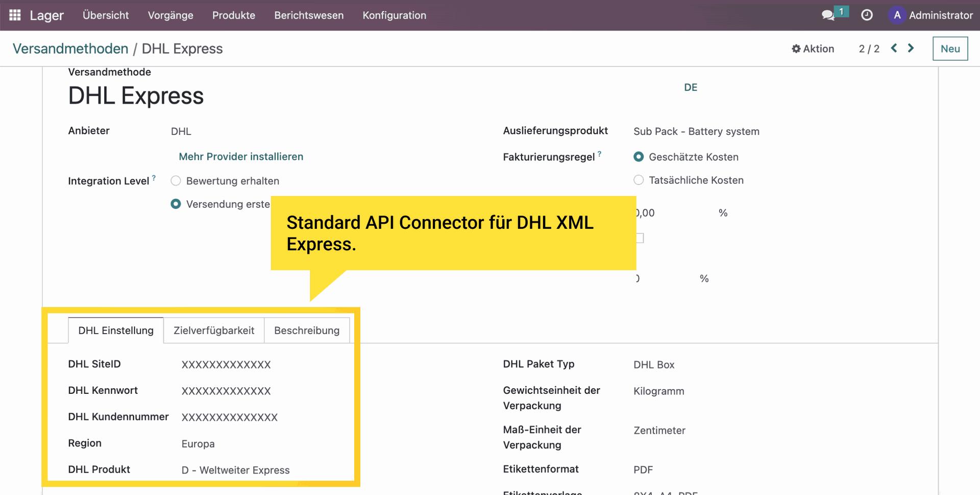980x495 pixels.
Task: Go to previous record arrow
Action: [894, 48]
